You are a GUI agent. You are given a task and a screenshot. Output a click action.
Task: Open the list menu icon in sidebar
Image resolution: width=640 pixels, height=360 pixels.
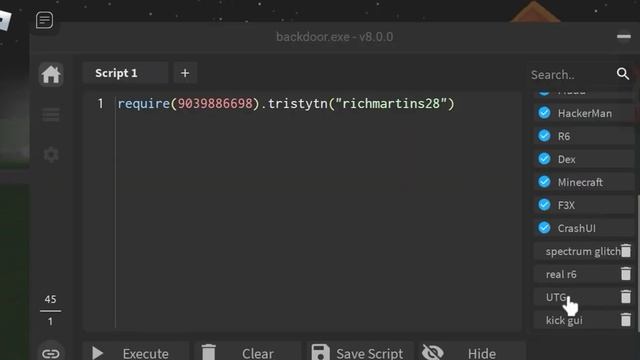coord(51,115)
